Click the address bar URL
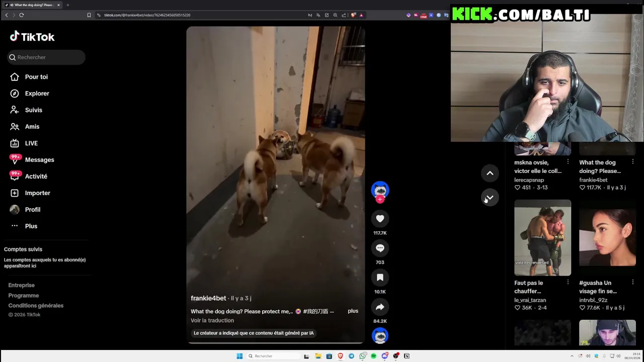644x362 pixels. [x=147, y=15]
